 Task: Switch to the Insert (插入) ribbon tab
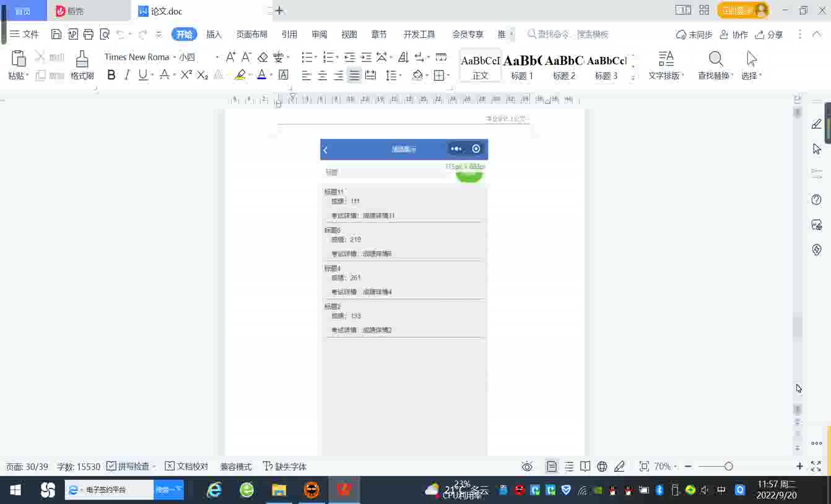point(214,35)
